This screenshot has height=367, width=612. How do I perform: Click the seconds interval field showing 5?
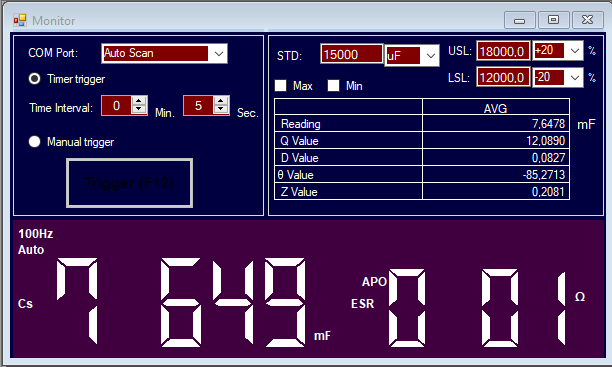198,106
